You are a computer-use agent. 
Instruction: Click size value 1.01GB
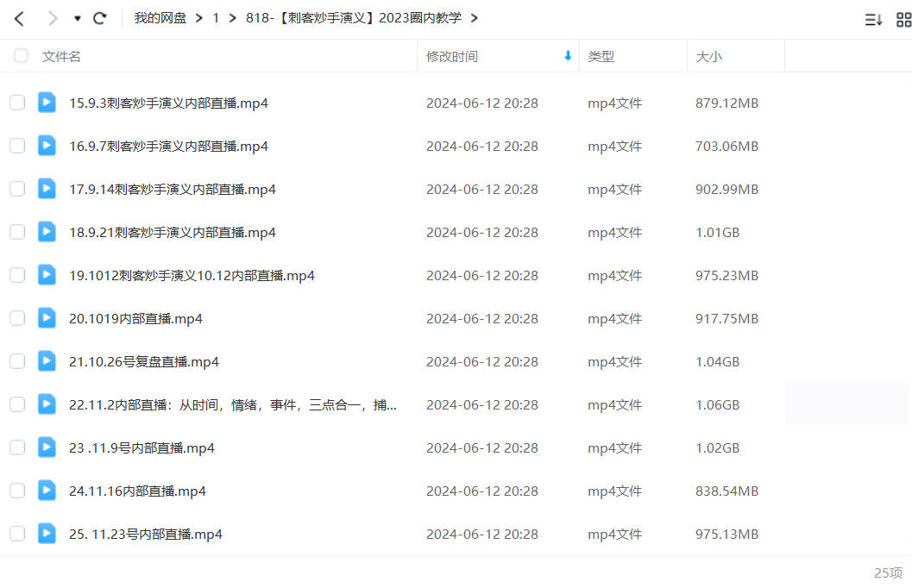pos(718,233)
